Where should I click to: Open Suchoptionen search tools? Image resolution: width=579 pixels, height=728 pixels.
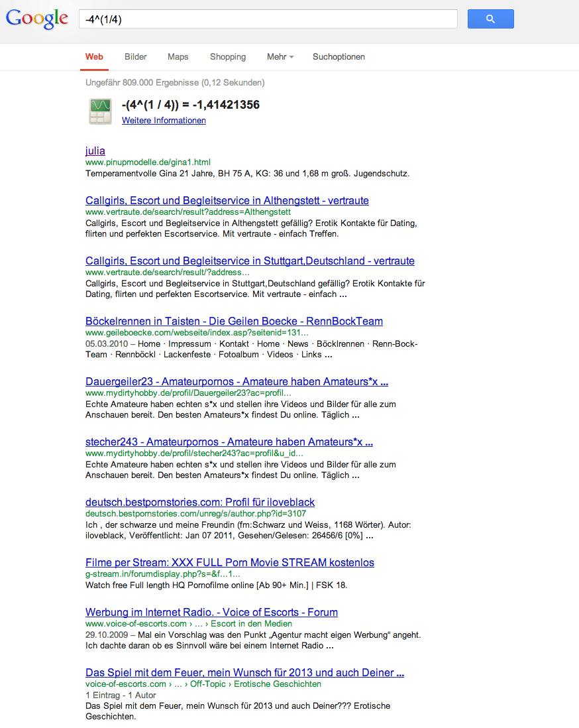point(339,56)
